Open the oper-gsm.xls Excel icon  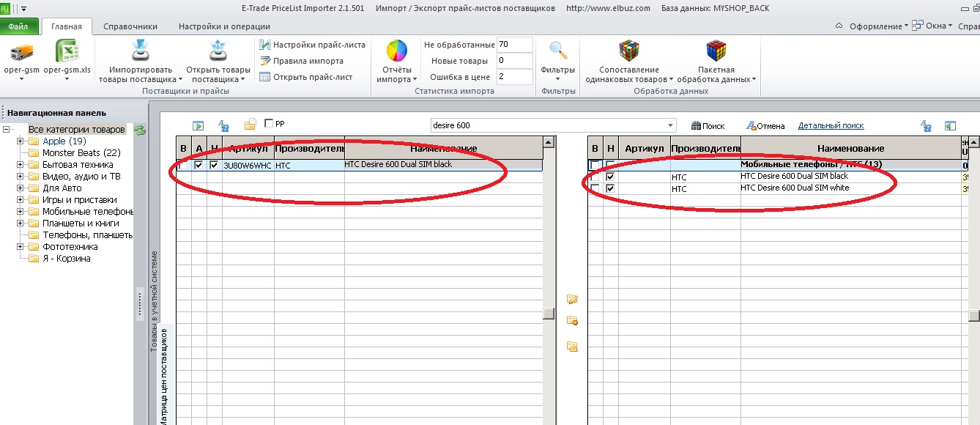click(x=67, y=51)
